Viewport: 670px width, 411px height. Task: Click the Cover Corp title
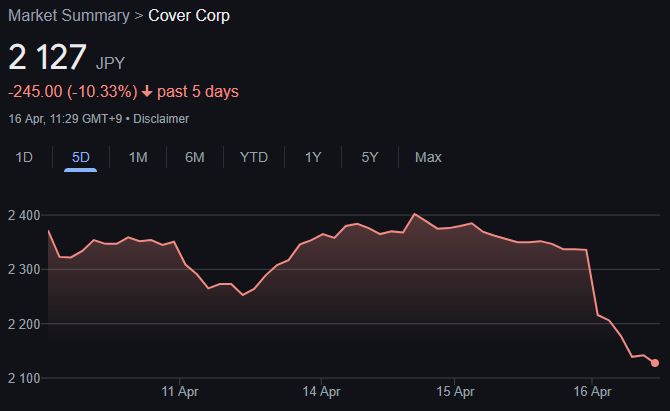[x=189, y=16]
